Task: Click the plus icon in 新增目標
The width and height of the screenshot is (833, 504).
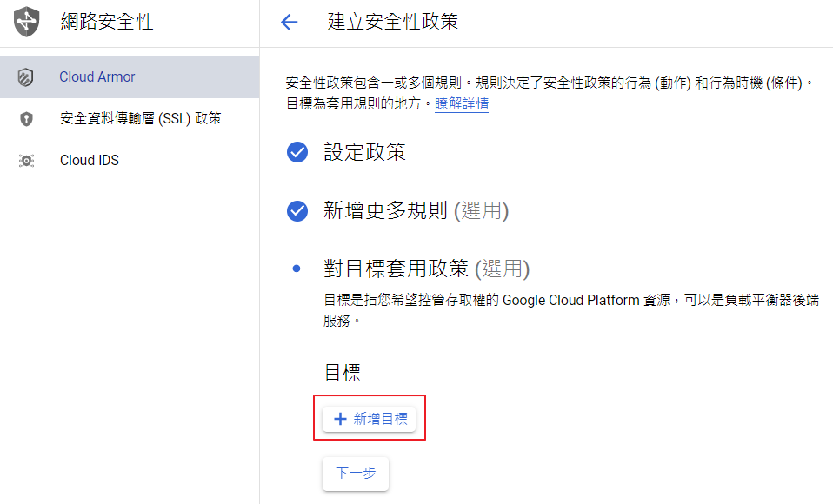Action: pos(340,419)
